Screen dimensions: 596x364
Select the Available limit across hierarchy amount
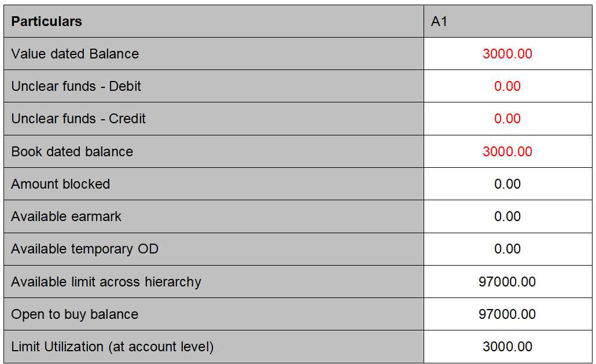tap(507, 282)
